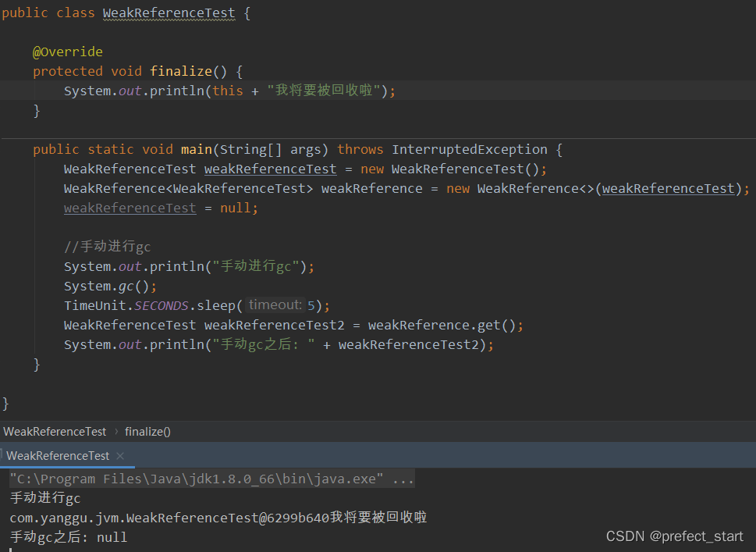Place the cursor on the finalize() method name
The image size is (756, 552).
point(181,71)
